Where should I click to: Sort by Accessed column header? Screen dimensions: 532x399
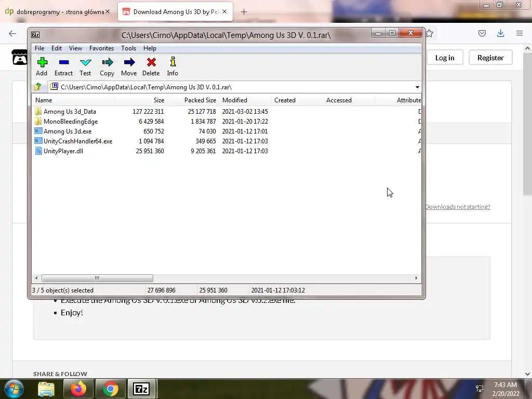(349, 100)
